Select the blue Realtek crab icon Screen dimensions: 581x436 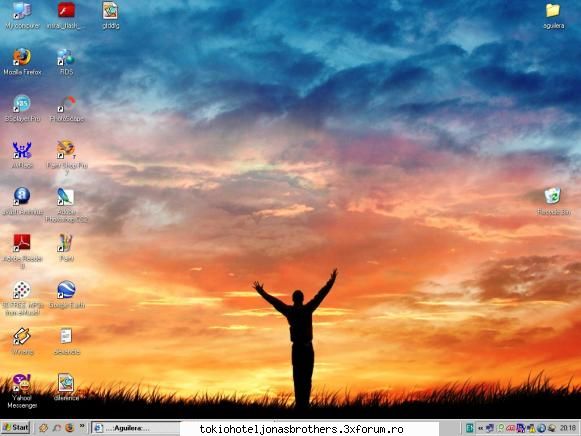coord(22,155)
